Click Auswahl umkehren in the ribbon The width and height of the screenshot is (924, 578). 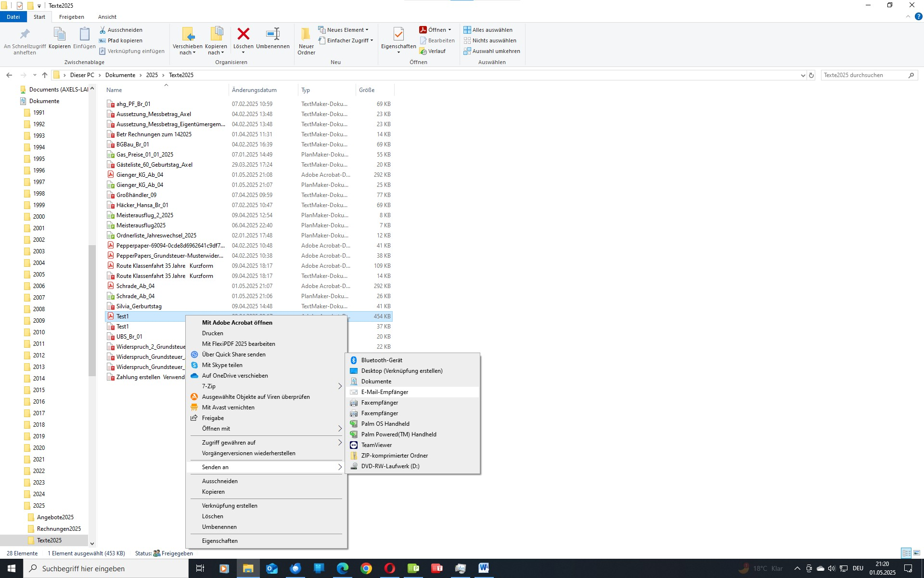point(496,51)
